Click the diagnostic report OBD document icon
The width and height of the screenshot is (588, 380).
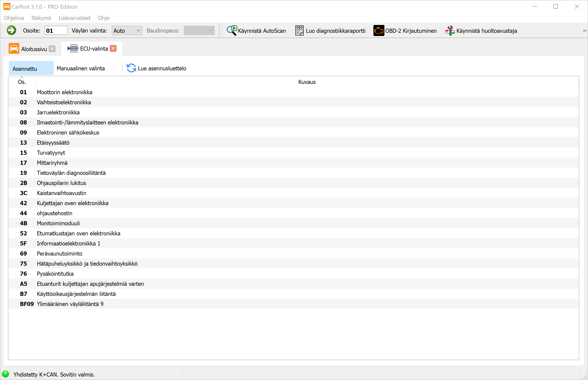299,31
